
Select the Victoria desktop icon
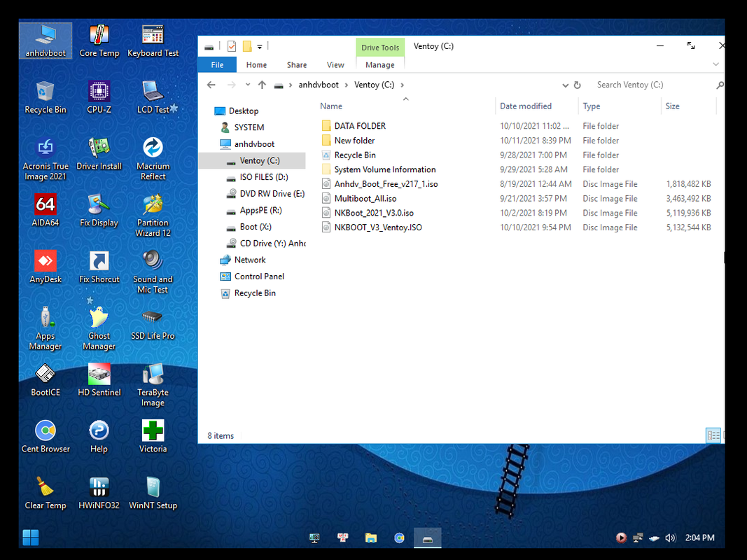[x=153, y=436]
